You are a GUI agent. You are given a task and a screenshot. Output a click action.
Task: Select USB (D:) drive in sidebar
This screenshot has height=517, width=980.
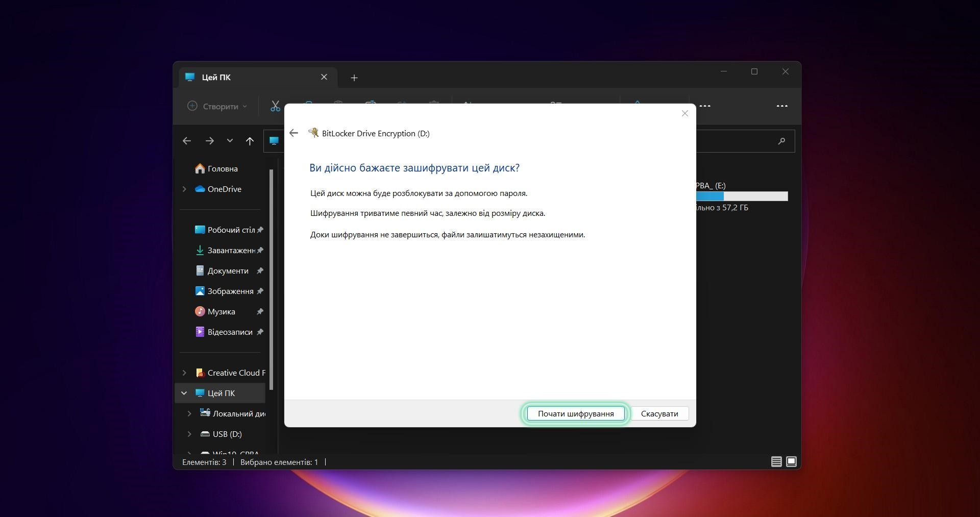click(227, 434)
